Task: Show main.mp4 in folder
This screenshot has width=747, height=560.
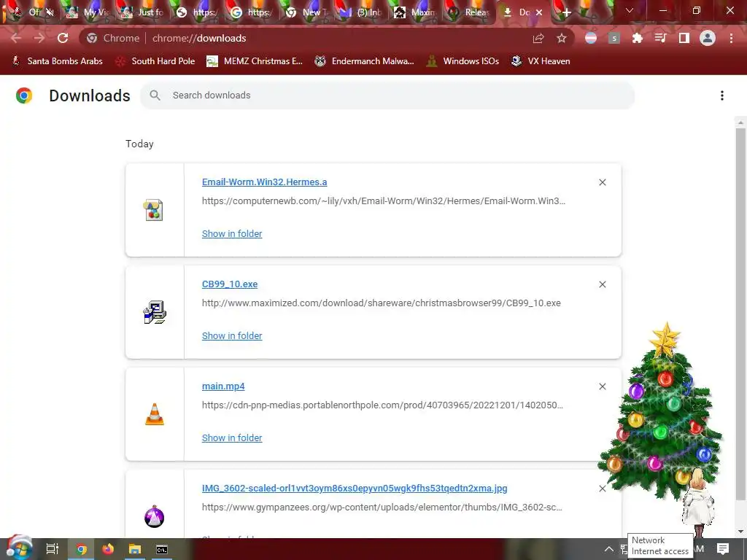Action: click(232, 437)
